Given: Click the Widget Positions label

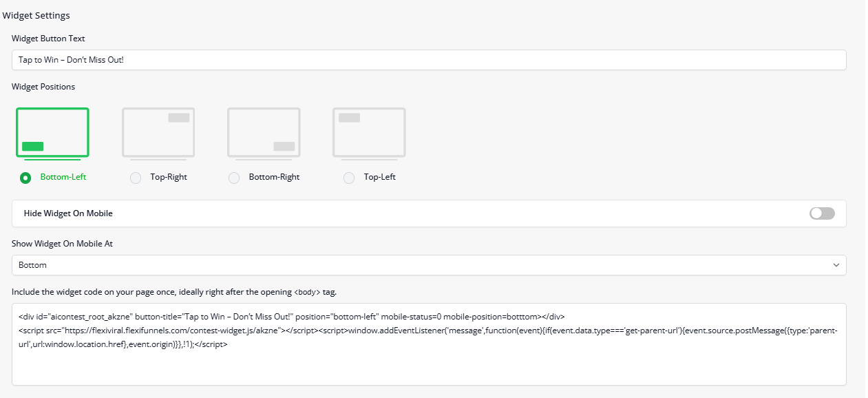Looking at the screenshot, I should 43,87.
